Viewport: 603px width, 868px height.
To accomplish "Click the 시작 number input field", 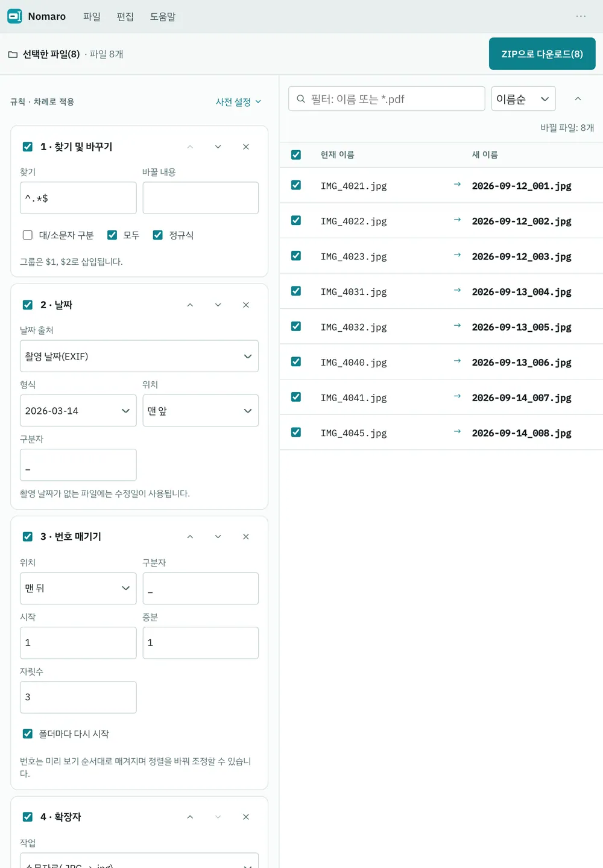I will coord(78,642).
